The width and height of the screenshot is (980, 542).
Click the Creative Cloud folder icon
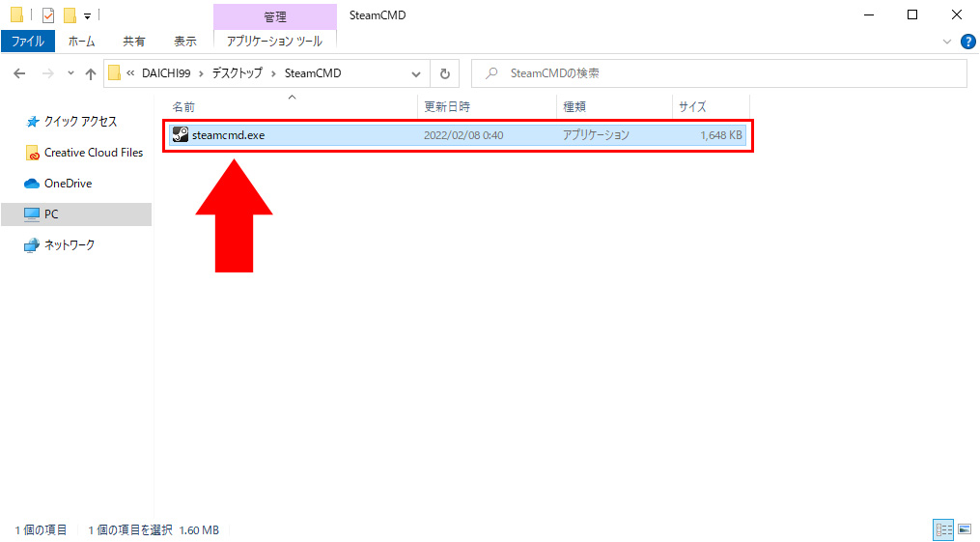33,153
